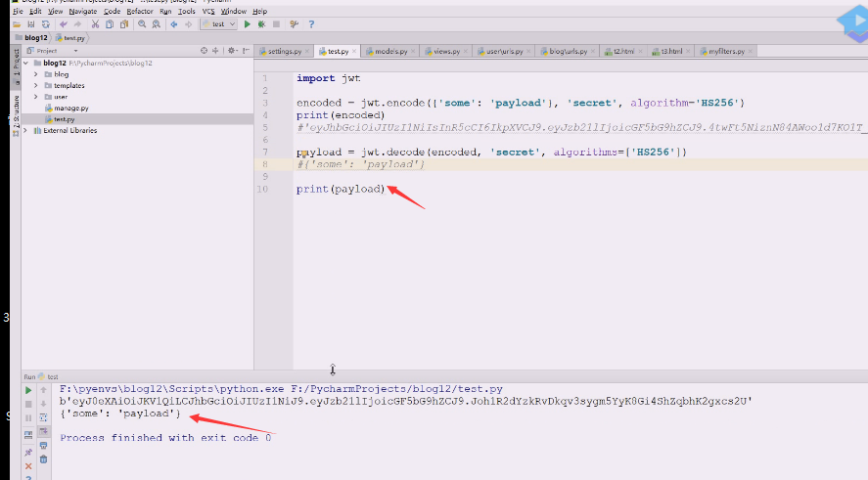
Task: Clear console with the trash icon
Action: point(43,459)
